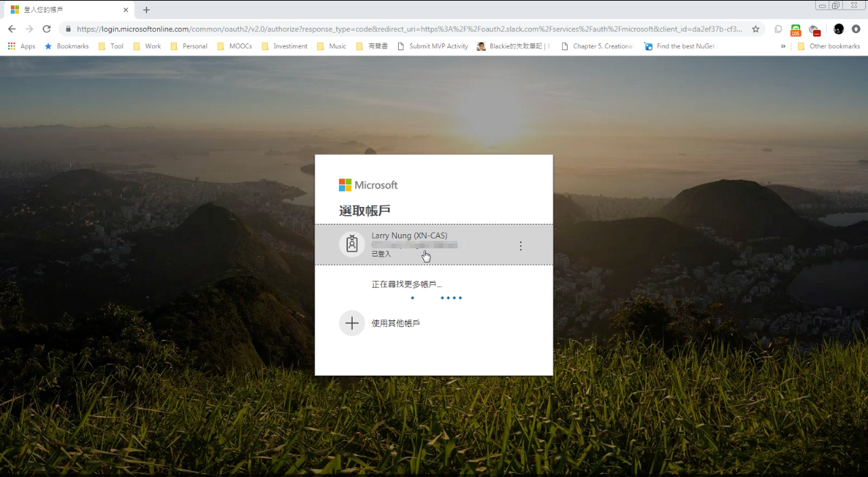
Task: Open the extension with red badge
Action: (814, 30)
